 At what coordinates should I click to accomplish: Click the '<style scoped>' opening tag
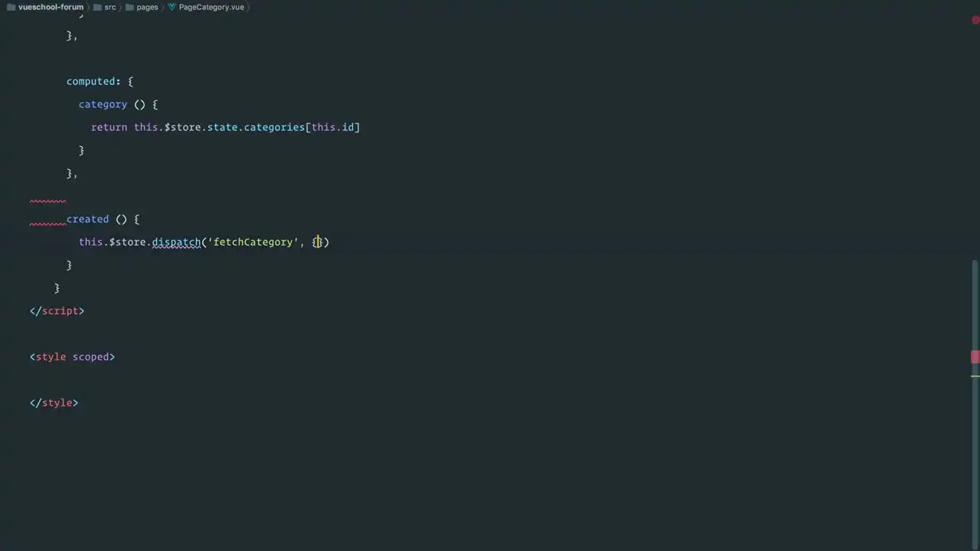pyautogui.click(x=72, y=357)
